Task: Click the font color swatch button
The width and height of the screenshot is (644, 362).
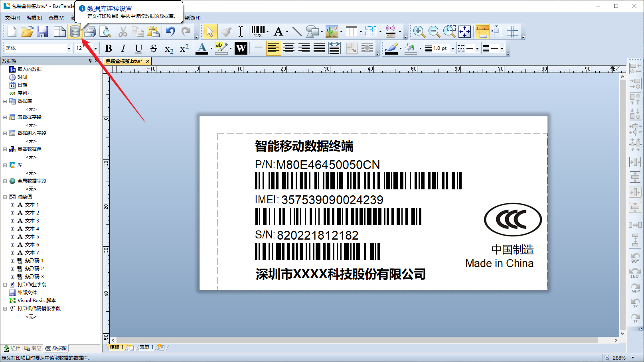Action: (202, 48)
